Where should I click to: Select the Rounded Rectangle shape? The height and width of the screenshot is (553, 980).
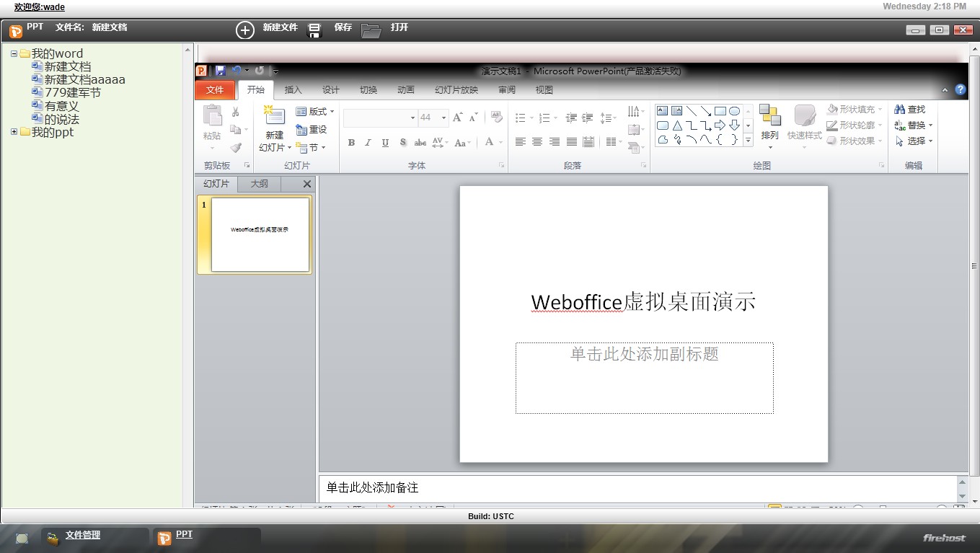click(662, 125)
